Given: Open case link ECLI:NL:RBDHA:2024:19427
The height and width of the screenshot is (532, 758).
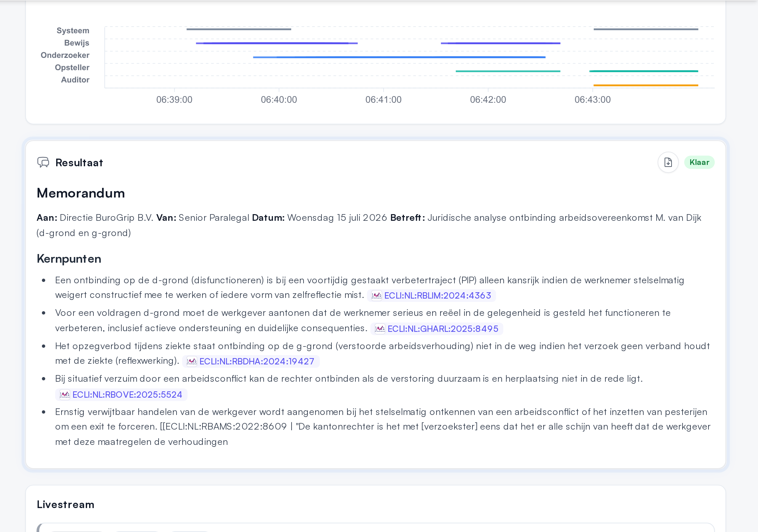Looking at the screenshot, I should pos(251,361).
